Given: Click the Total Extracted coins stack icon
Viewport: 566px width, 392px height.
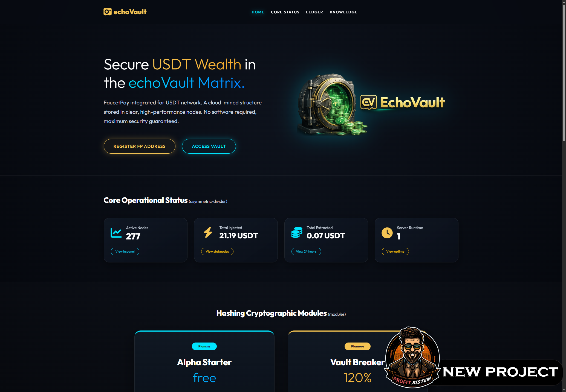Looking at the screenshot, I should tap(297, 232).
